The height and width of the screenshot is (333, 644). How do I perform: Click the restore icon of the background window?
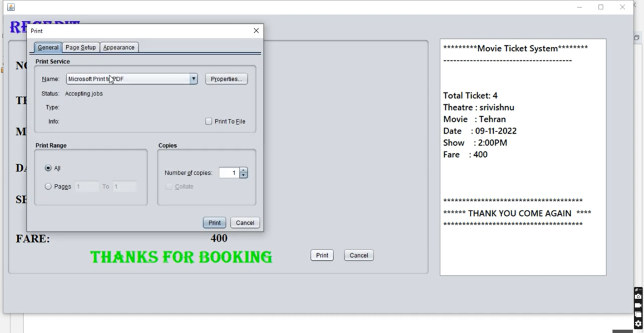(x=636, y=38)
